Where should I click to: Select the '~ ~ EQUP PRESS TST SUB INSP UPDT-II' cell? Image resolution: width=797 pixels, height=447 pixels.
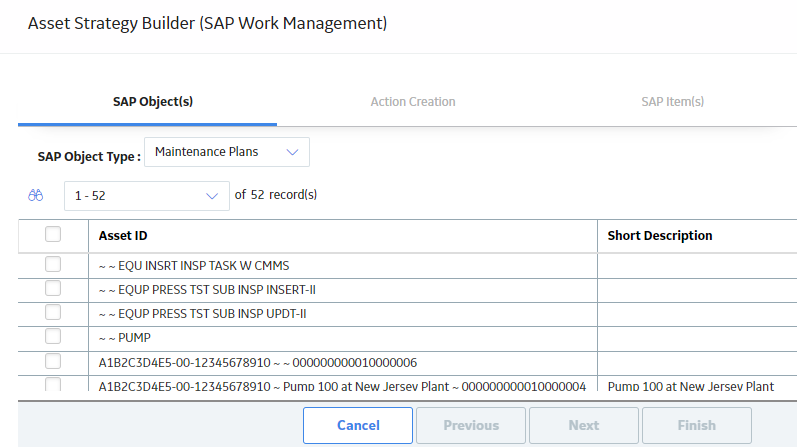[343, 314]
